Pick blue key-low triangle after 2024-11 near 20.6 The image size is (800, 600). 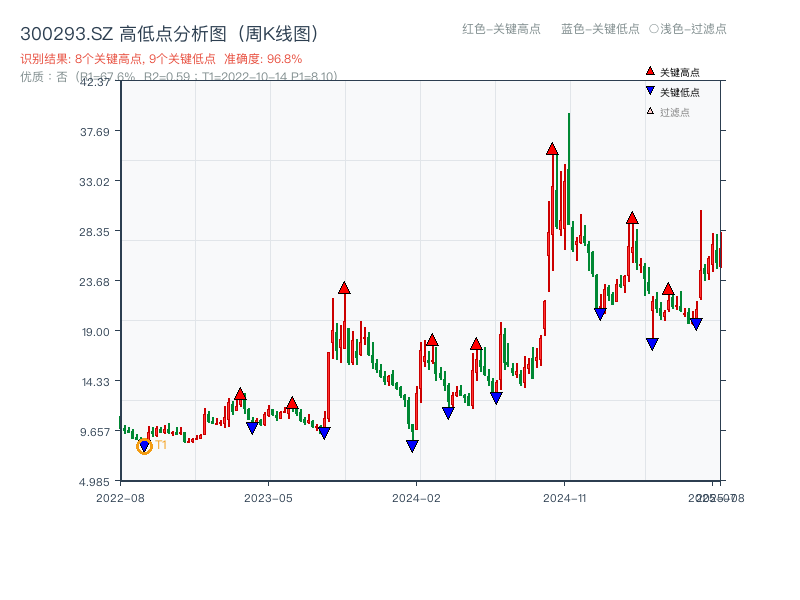click(x=601, y=314)
